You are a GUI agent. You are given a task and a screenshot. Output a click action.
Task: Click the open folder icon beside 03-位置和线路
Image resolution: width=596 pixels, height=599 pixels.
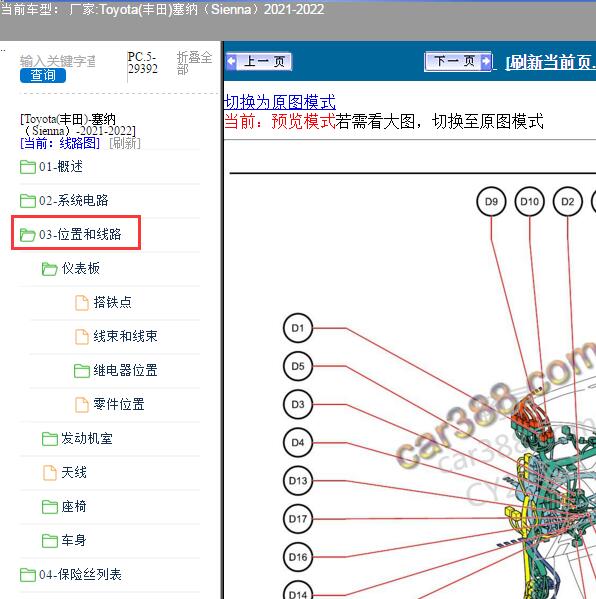click(x=28, y=235)
